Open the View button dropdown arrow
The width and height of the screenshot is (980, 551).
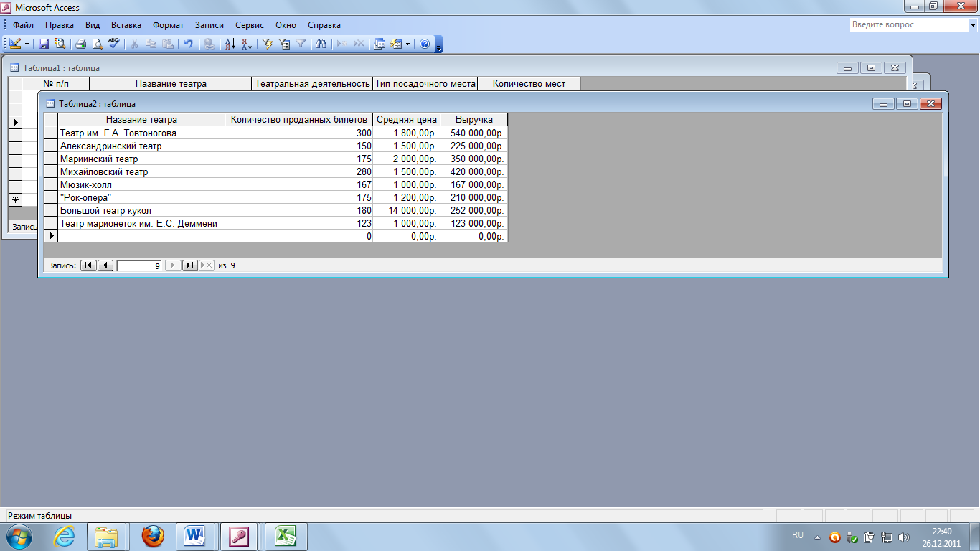tap(27, 44)
